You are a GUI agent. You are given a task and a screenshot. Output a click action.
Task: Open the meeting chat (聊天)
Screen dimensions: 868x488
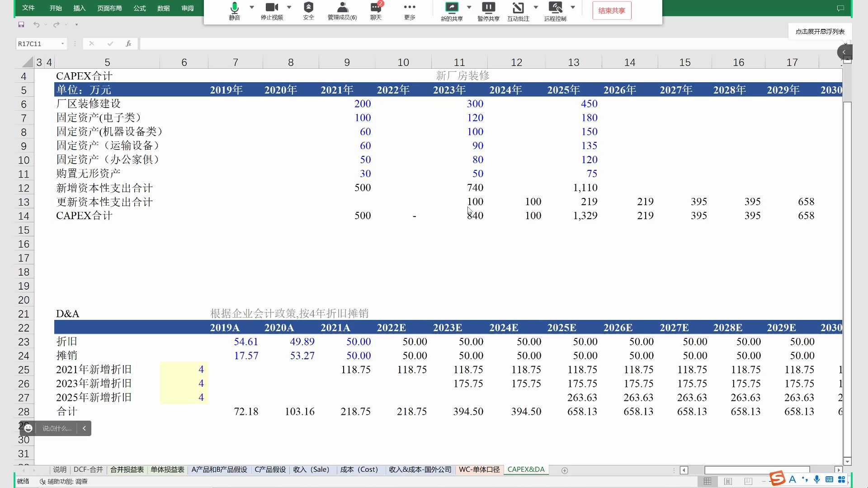click(376, 11)
